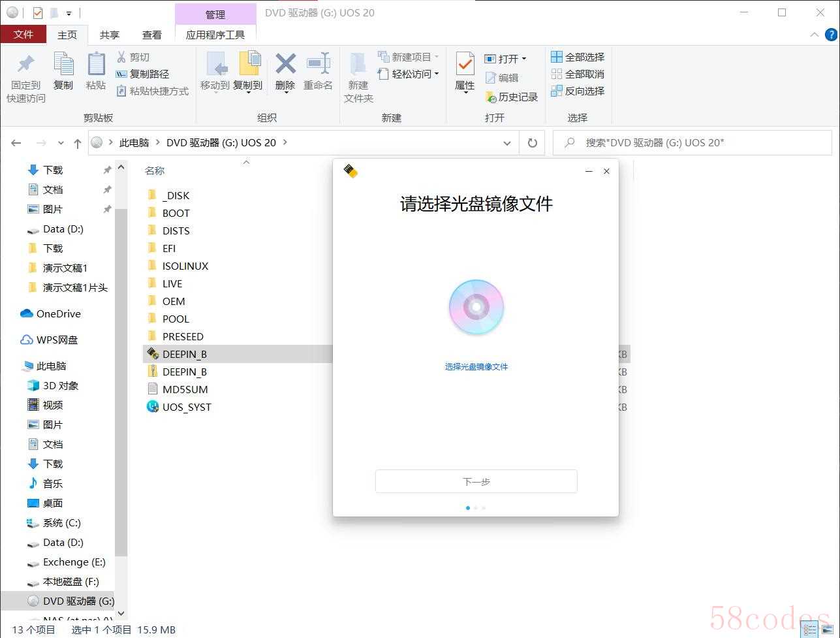
Task: Open the 文件 menu tab
Action: pos(23,34)
